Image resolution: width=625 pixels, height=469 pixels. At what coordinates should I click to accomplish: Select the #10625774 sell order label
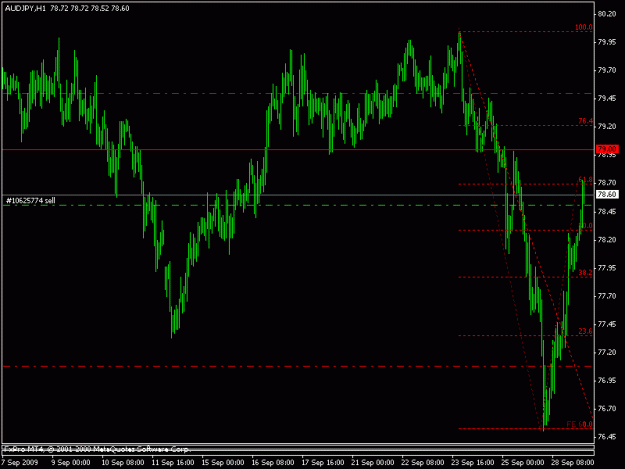tap(31, 200)
